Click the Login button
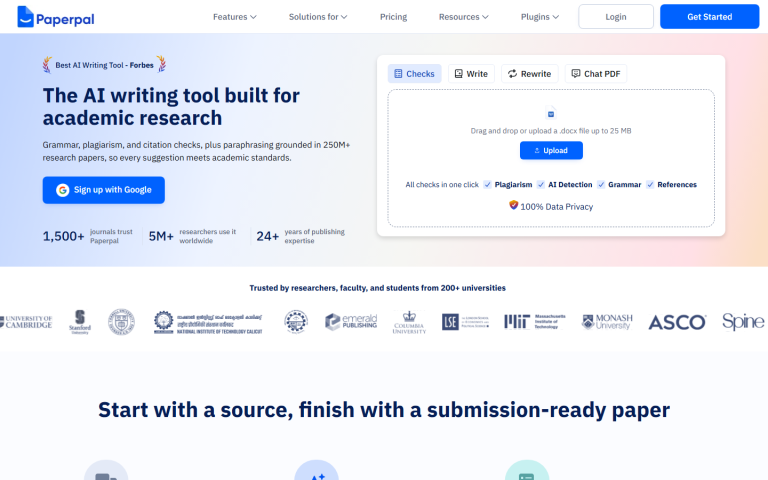Screen dimensions: 768x480 click(616, 17)
